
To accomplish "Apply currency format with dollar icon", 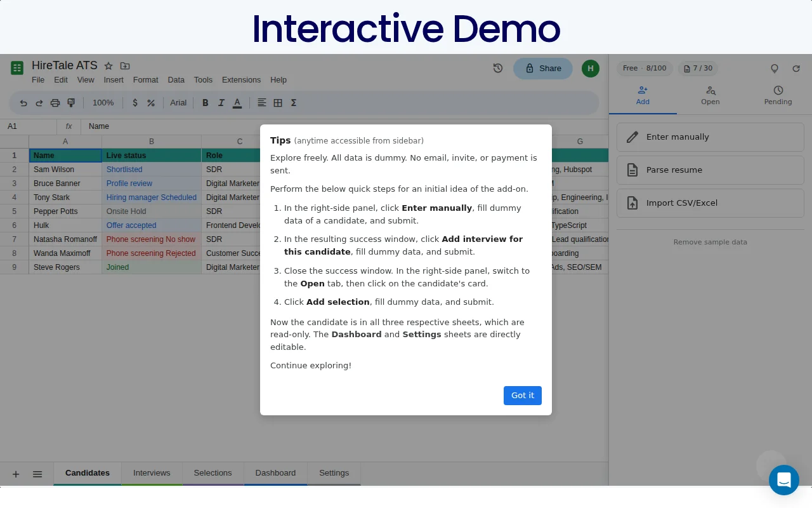I will pyautogui.click(x=135, y=103).
